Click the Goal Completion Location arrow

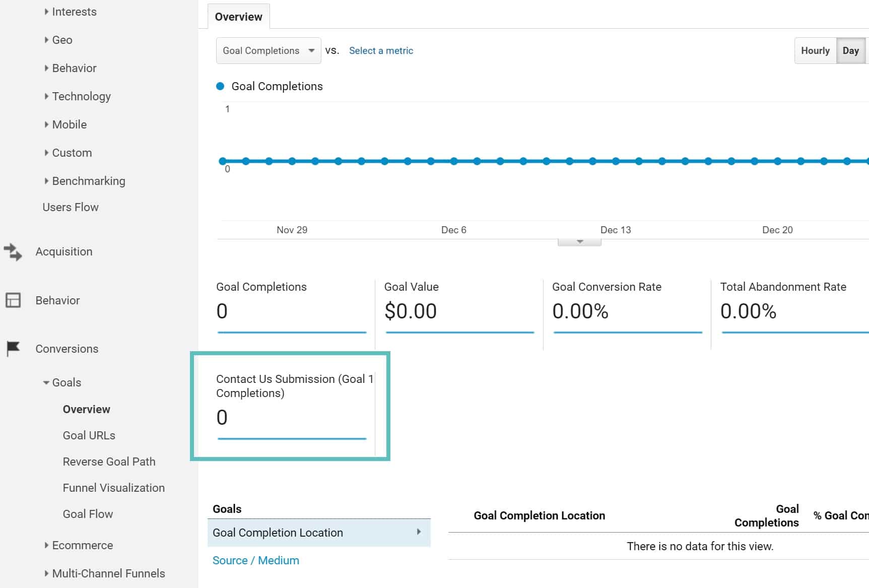[x=419, y=533]
